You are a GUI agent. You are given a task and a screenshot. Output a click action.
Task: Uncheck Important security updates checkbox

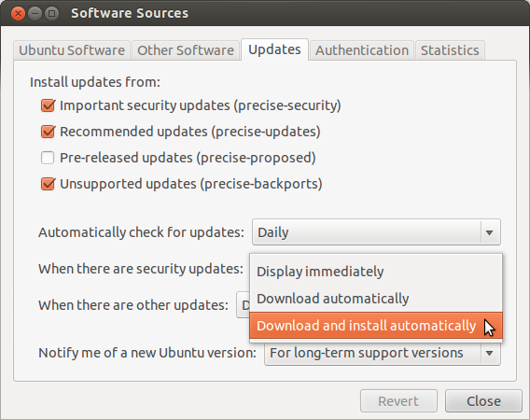[x=48, y=105]
